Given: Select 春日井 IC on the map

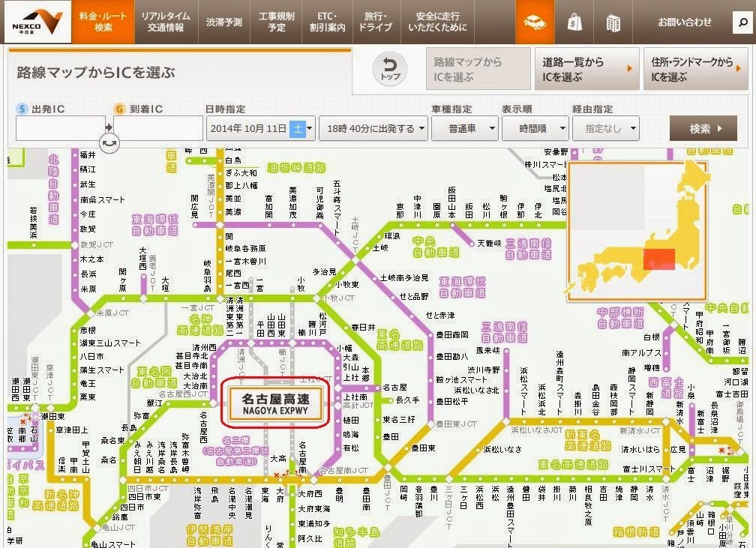Looking at the screenshot, I should [x=363, y=328].
